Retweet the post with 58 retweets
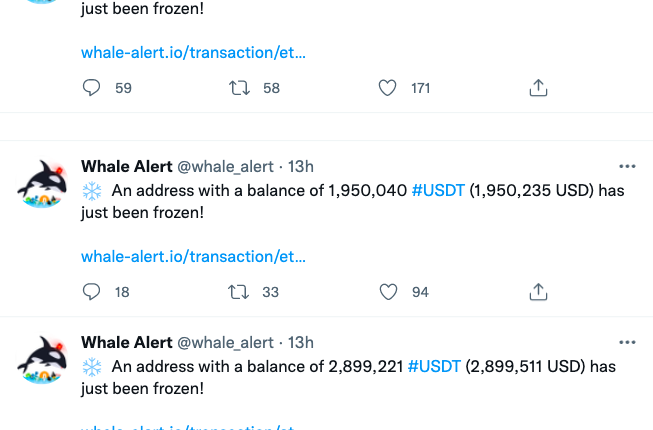653x430 pixels. [x=239, y=88]
